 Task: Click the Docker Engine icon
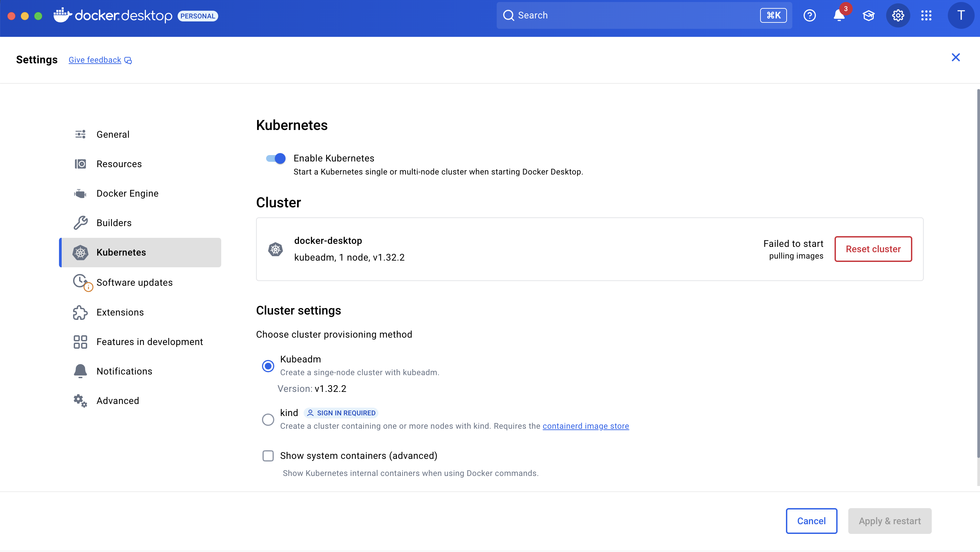(x=80, y=194)
